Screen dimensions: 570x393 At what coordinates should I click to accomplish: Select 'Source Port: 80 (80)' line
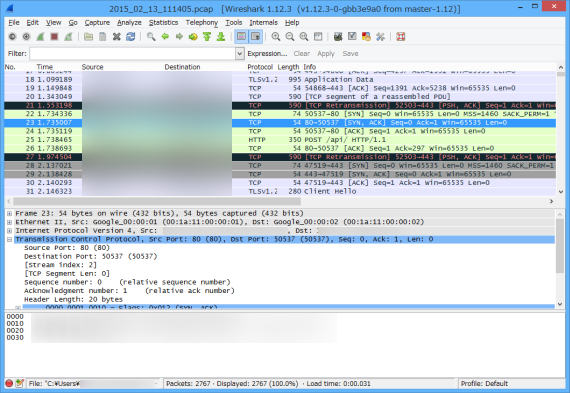[x=67, y=248]
